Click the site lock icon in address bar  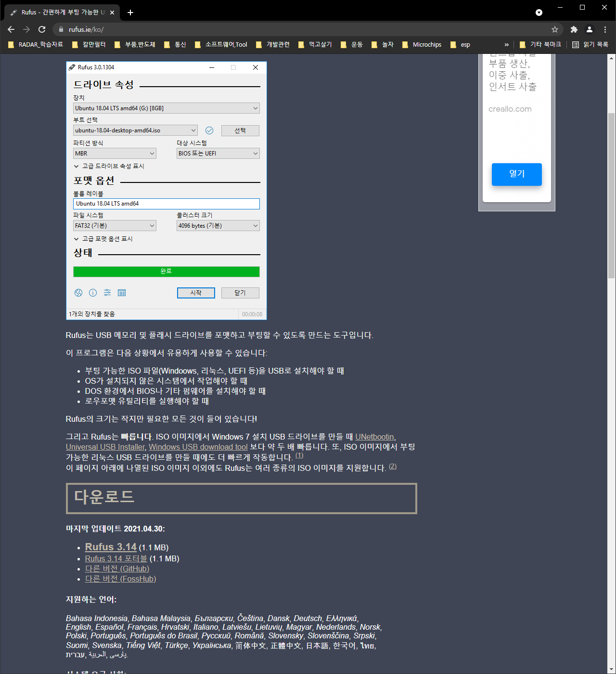coord(61,29)
